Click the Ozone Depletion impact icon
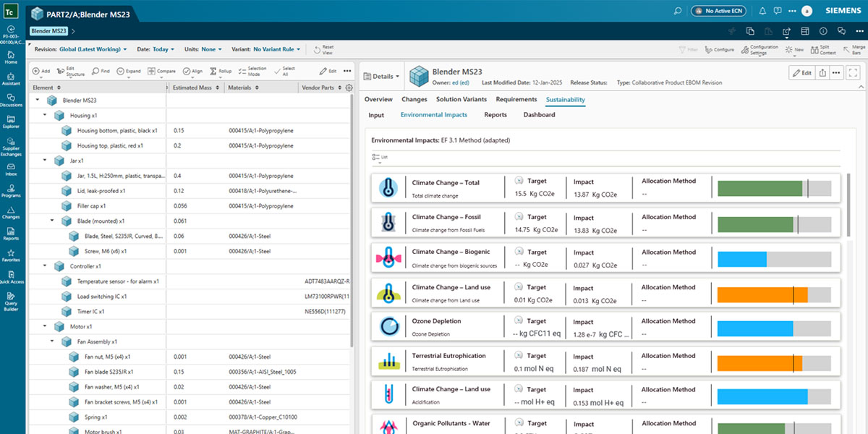868x434 pixels. point(389,328)
